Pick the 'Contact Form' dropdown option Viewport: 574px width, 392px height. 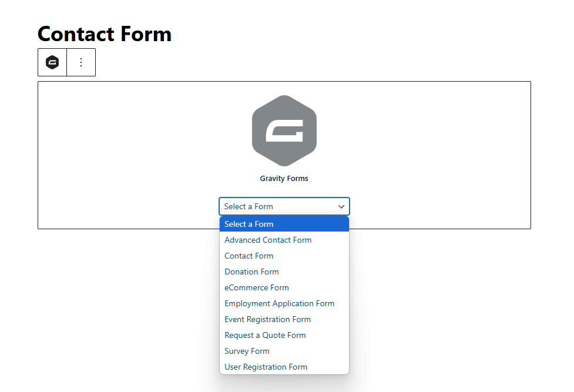284,256
